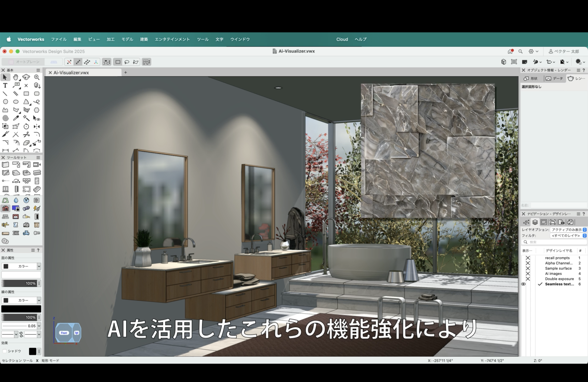Switch to the Sheet Layers navigation tab

coord(544,222)
